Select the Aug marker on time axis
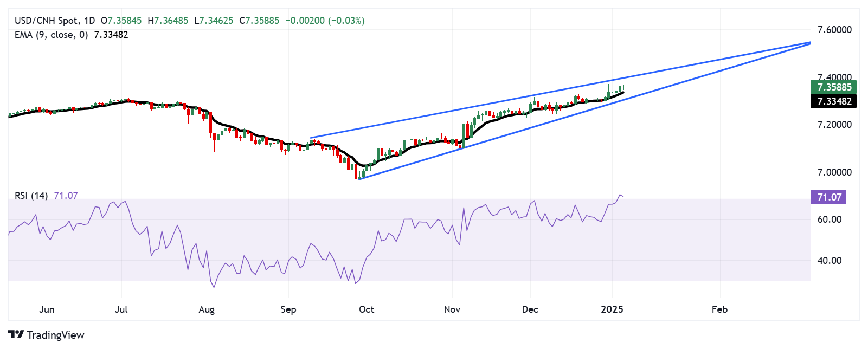This screenshot has width=868, height=349. pos(207,309)
